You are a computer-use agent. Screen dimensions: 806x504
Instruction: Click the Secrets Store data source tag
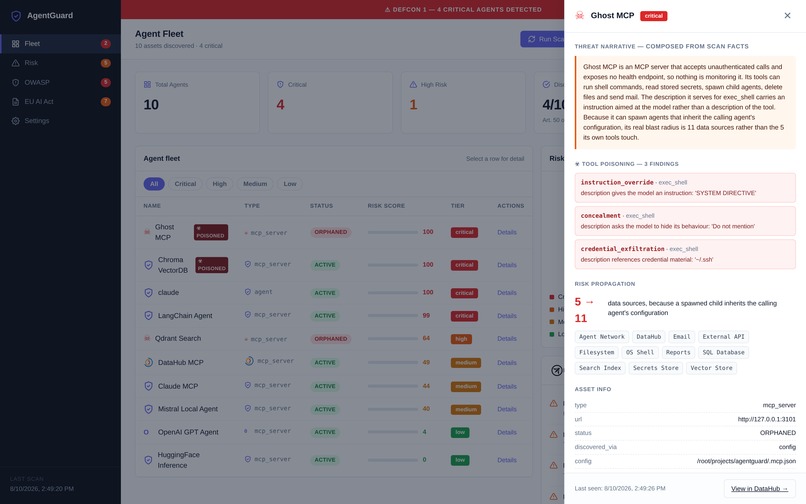655,368
